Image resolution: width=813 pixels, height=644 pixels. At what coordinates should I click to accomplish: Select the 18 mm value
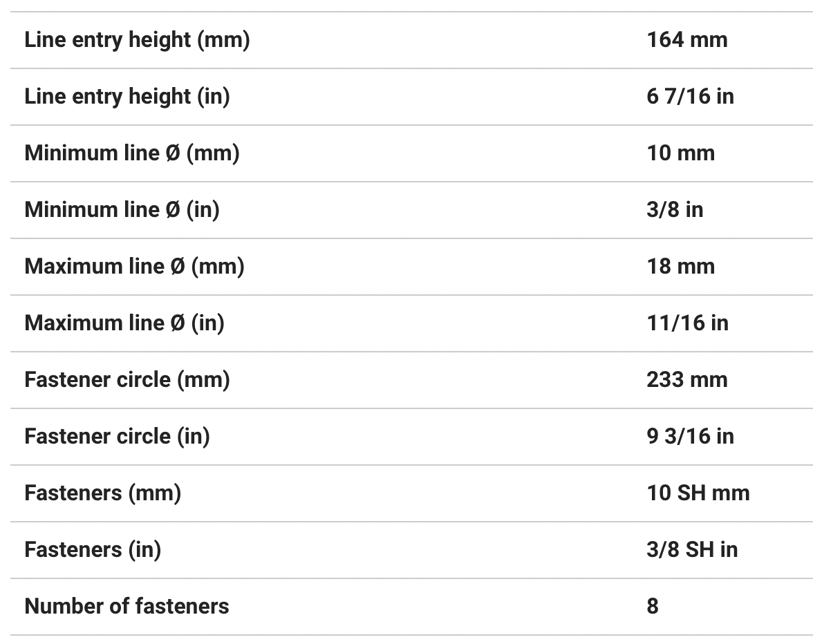680,267
